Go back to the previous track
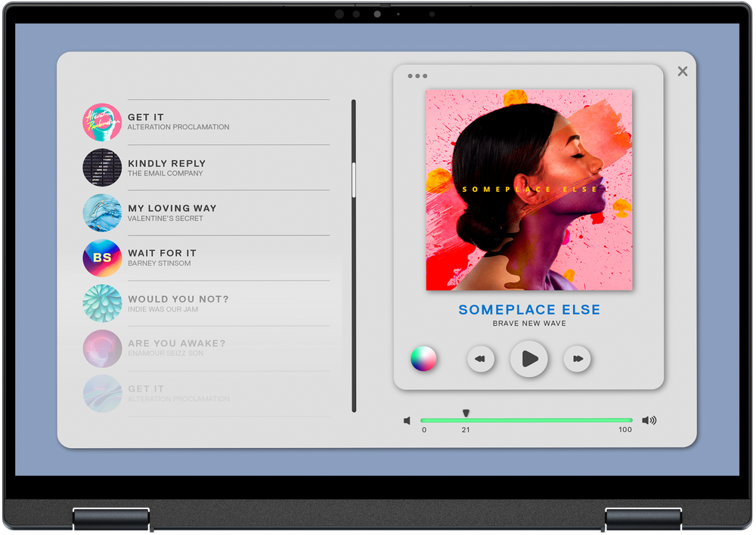 click(480, 359)
